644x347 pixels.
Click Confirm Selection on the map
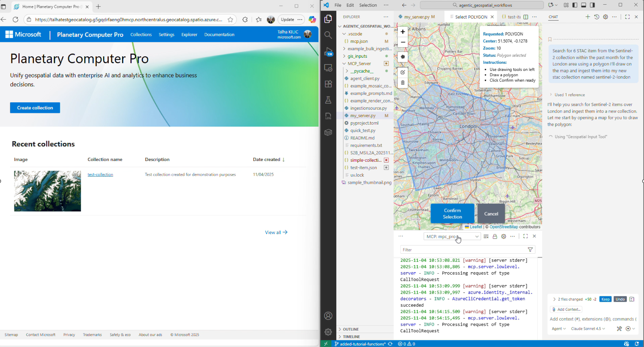452,214
